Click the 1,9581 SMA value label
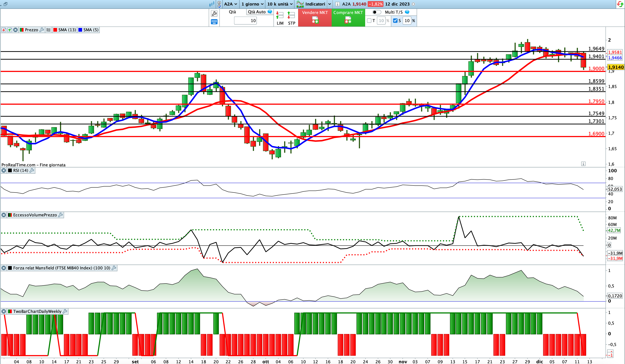The width and height of the screenshot is (625, 364). click(x=615, y=52)
